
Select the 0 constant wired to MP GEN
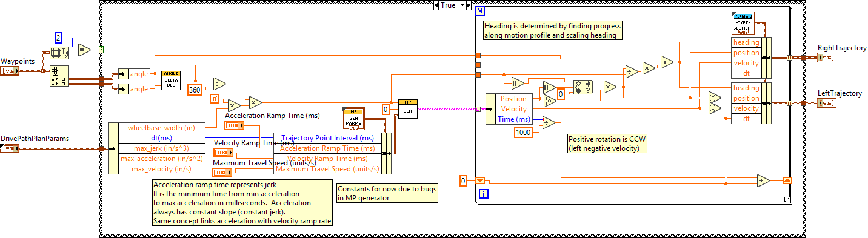click(385, 109)
